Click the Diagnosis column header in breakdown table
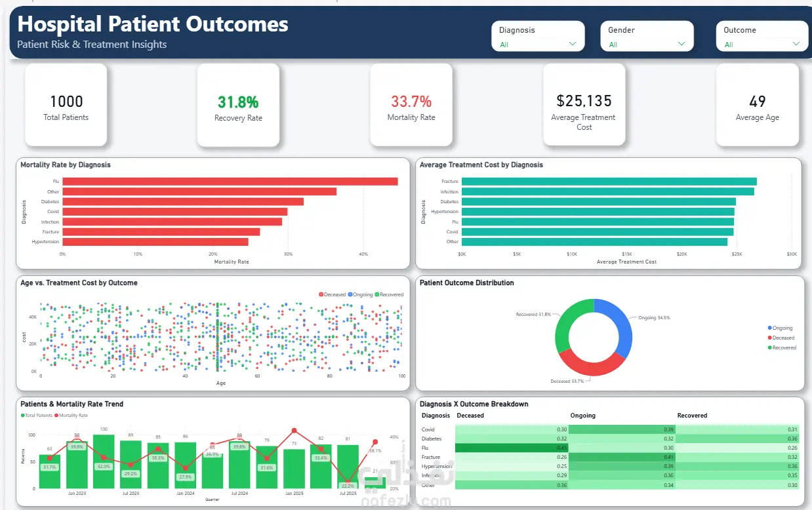This screenshot has width=812, height=510. pyautogui.click(x=436, y=416)
